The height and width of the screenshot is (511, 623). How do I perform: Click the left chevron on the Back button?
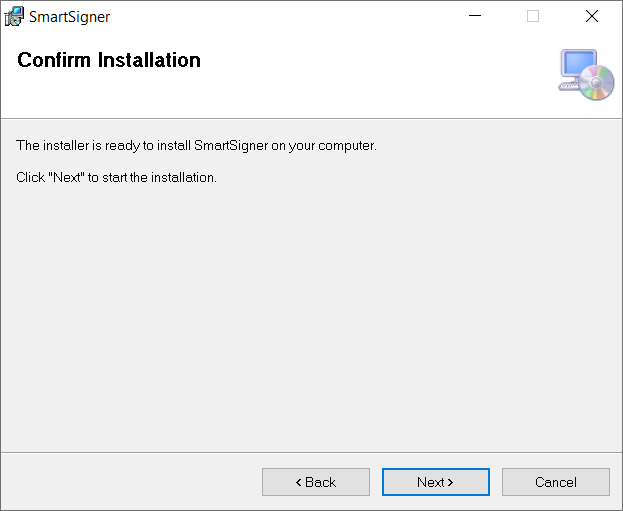[298, 482]
